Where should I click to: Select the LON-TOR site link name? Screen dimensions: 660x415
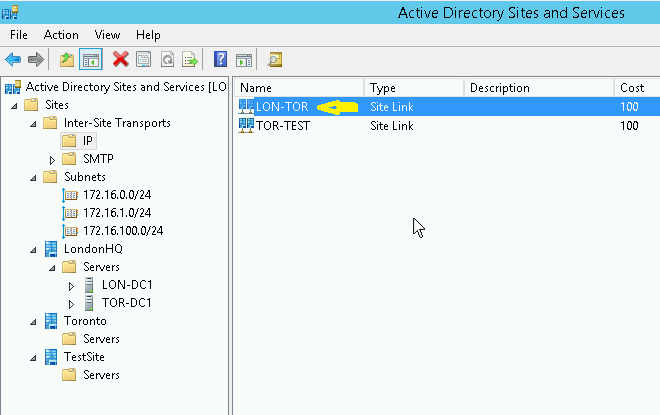point(282,107)
